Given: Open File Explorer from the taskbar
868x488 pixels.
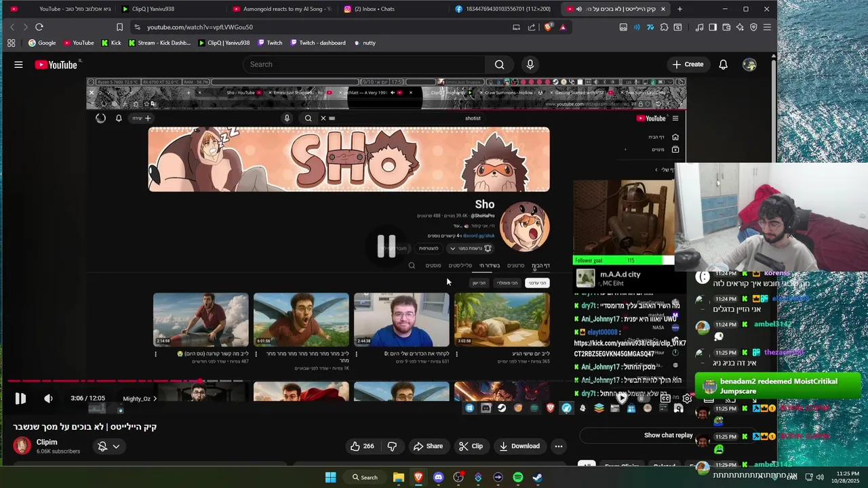Looking at the screenshot, I should 399,477.
